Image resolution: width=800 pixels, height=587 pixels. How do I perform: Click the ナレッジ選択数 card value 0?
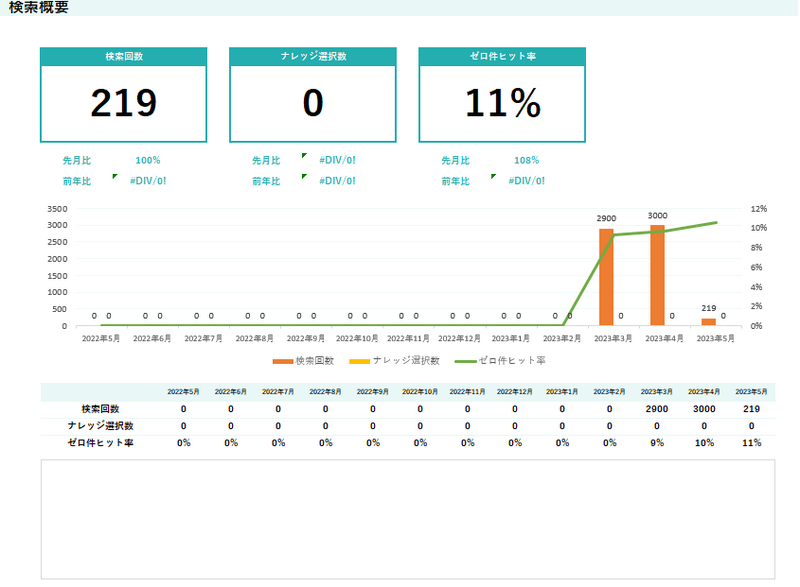tap(313, 103)
